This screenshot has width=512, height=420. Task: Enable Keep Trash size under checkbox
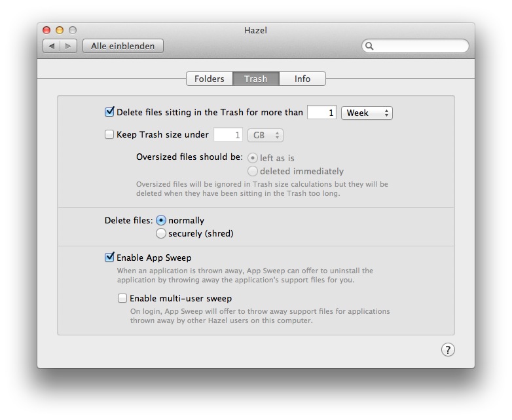click(109, 134)
